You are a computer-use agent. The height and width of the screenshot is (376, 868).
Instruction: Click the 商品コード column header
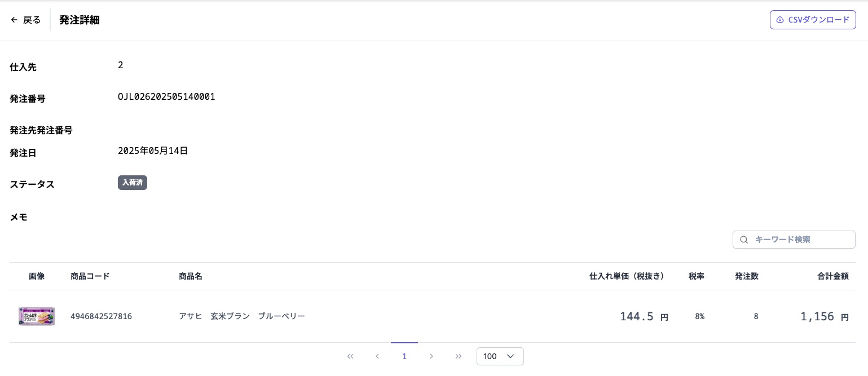tap(90, 276)
